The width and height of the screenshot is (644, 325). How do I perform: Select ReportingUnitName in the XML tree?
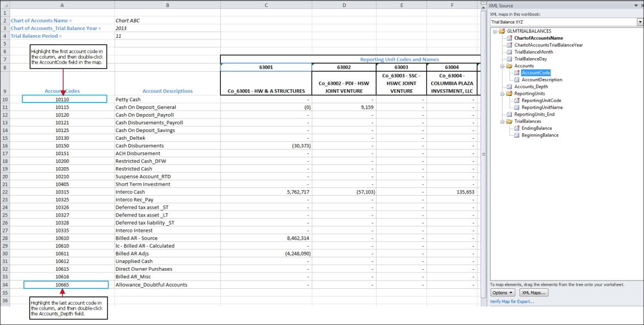542,107
